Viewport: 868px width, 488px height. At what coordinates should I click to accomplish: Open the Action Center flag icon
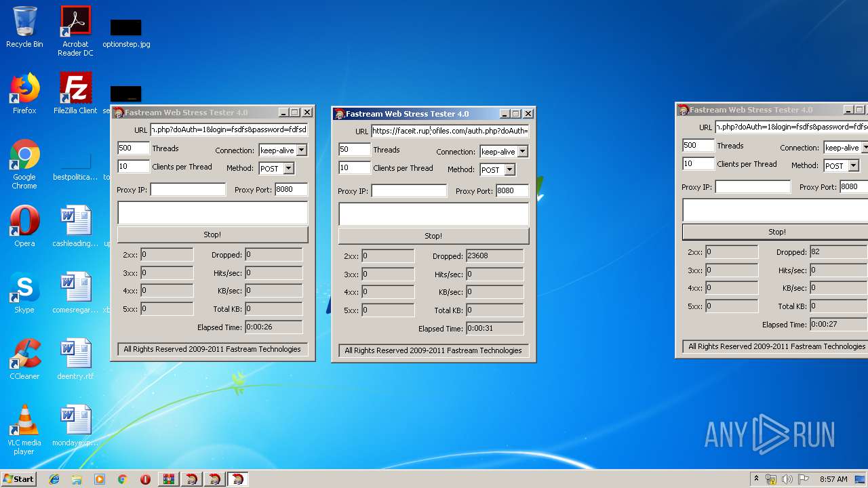pyautogui.click(x=804, y=479)
